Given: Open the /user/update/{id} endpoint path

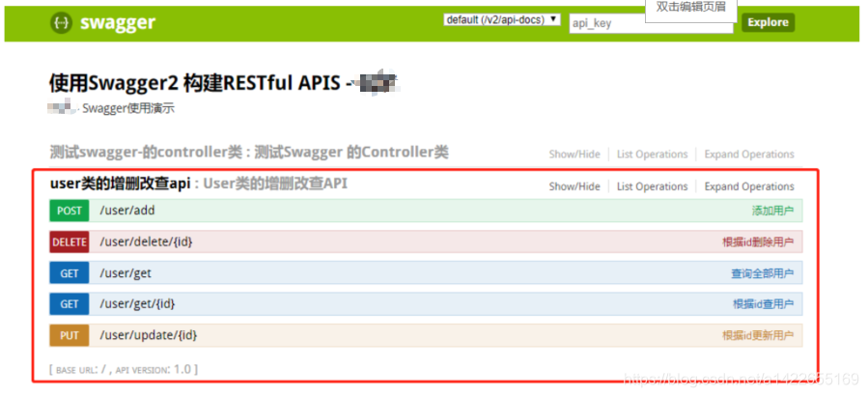Looking at the screenshot, I should pyautogui.click(x=149, y=335).
